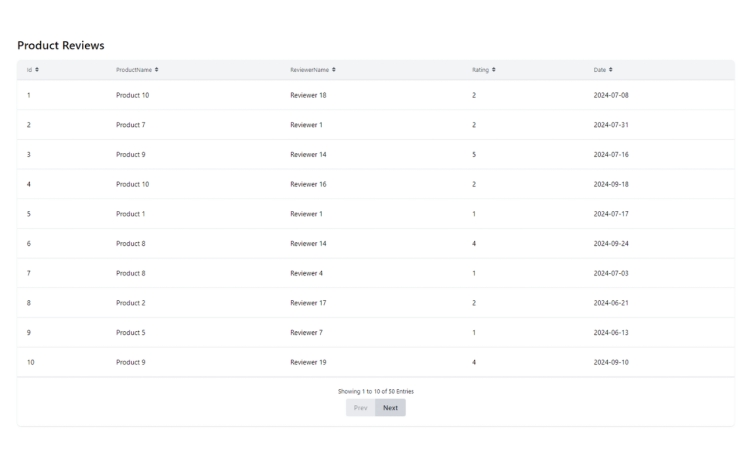Click the Rating column header label
Image resolution: width=750 pixels, height=469 pixels.
pos(480,70)
